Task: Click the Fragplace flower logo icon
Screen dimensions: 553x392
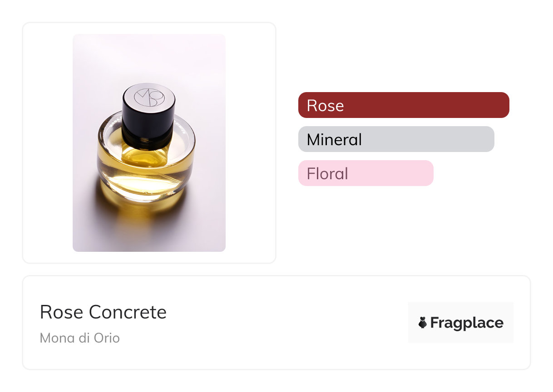Action: pyautogui.click(x=422, y=323)
